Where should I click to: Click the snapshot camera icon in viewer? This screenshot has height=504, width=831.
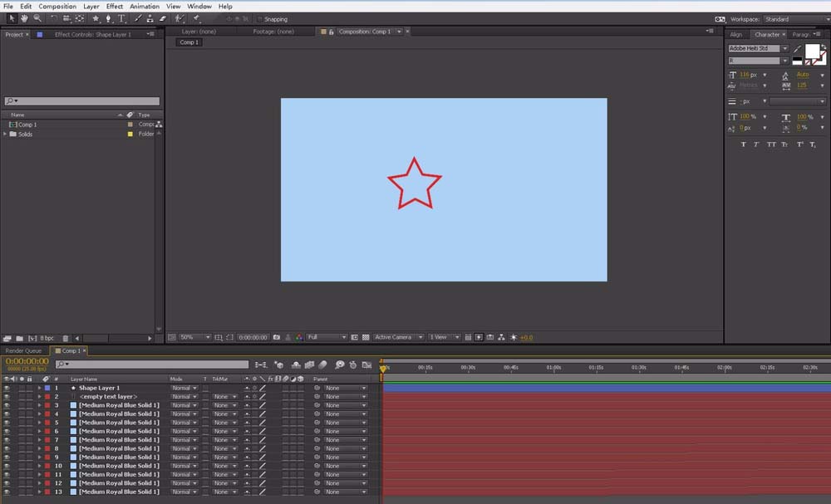click(277, 337)
